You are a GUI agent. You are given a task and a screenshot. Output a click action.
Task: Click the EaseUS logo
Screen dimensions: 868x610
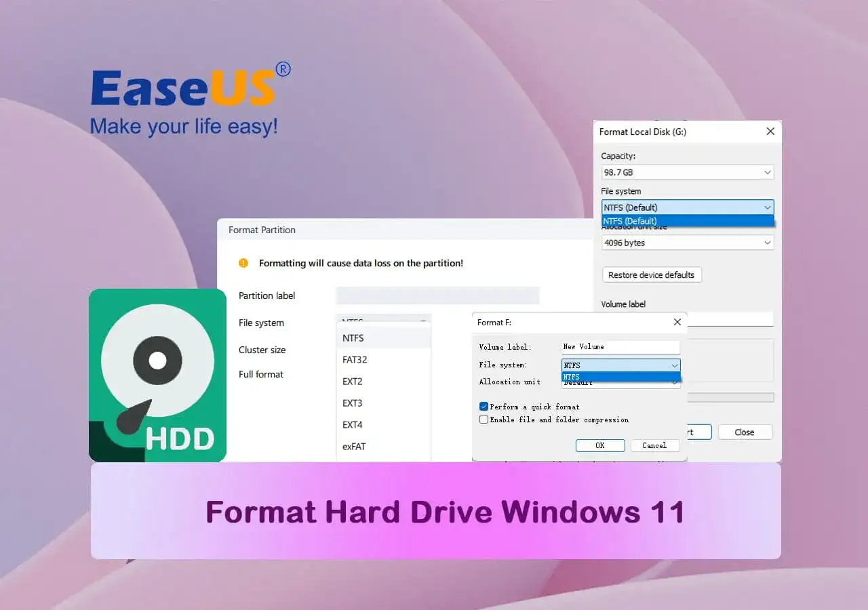(191, 98)
